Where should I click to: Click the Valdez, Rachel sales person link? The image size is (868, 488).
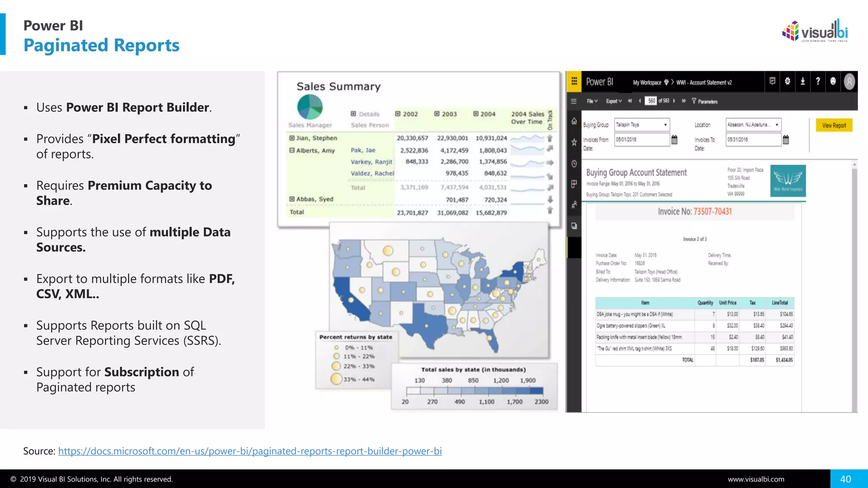pos(372,173)
